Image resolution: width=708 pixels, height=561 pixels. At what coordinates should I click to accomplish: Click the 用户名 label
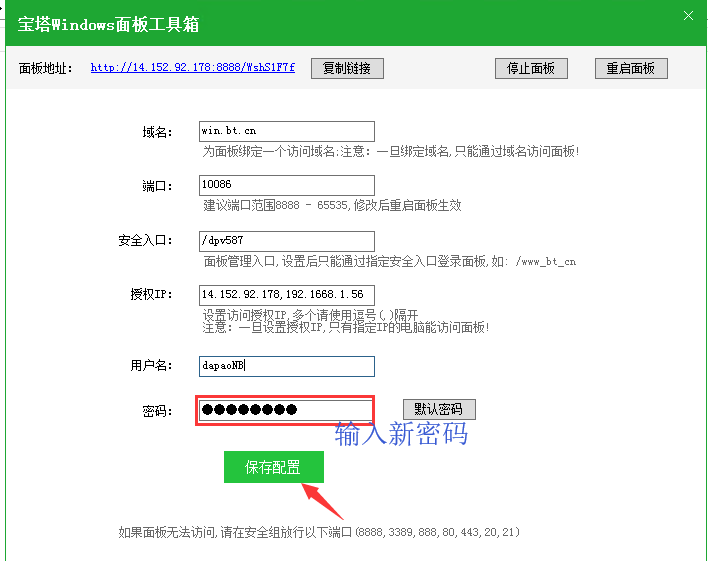coord(151,365)
